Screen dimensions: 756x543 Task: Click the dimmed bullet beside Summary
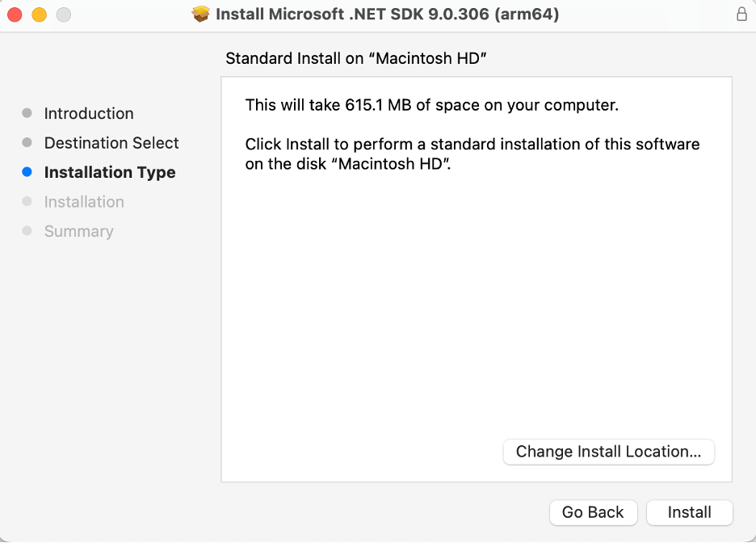pos(27,231)
